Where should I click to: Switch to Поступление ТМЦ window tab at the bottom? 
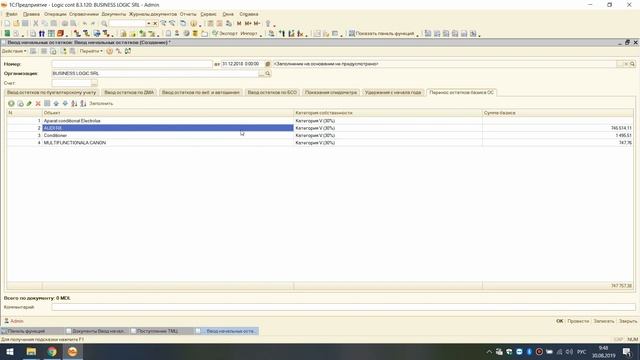162,331
